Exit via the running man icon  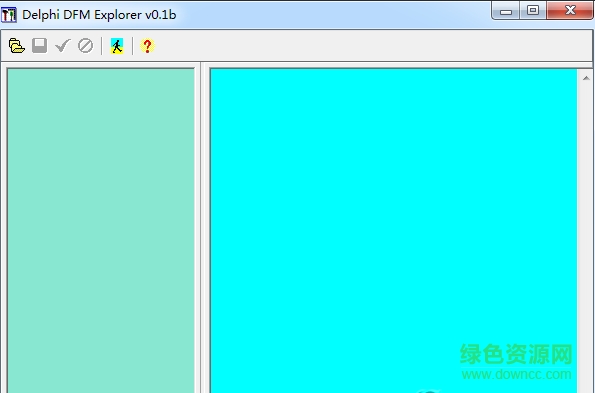(x=117, y=46)
